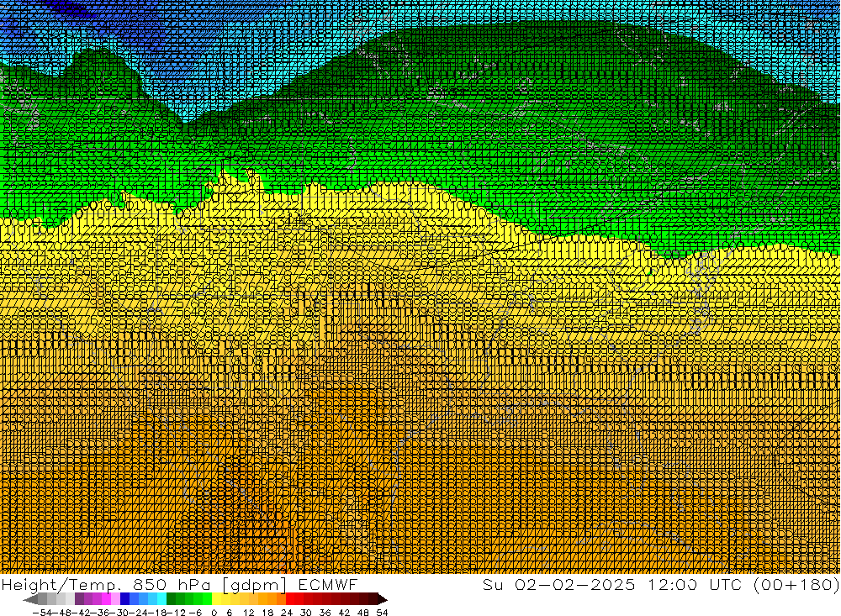This screenshot has width=841, height=616.
Task: Click the ECMWF model label
Action: [x=328, y=584]
